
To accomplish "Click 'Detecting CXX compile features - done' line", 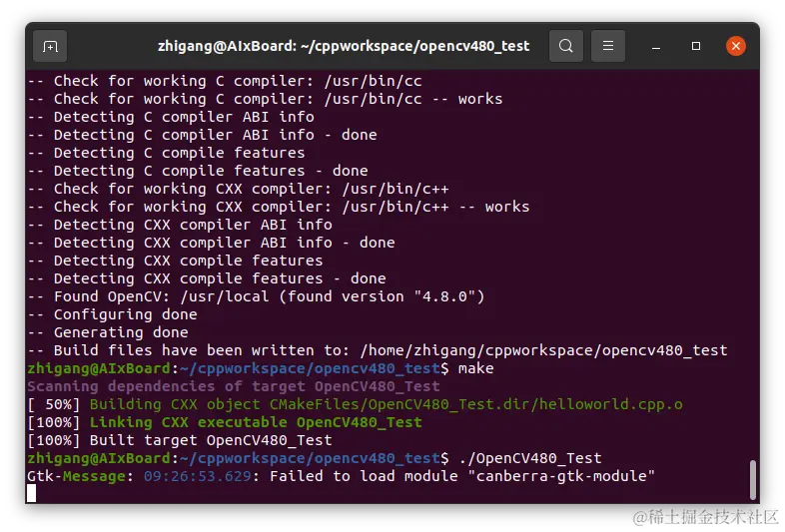I will coord(207,278).
